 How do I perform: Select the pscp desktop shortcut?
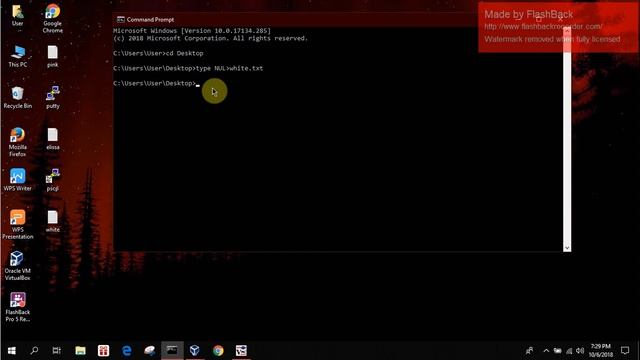point(53,180)
